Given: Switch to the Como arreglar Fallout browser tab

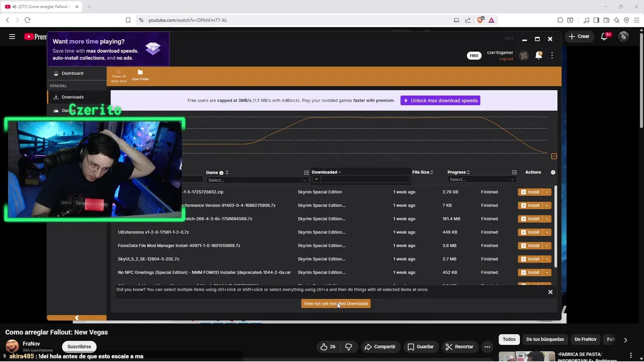Looking at the screenshot, I should 40,7.
